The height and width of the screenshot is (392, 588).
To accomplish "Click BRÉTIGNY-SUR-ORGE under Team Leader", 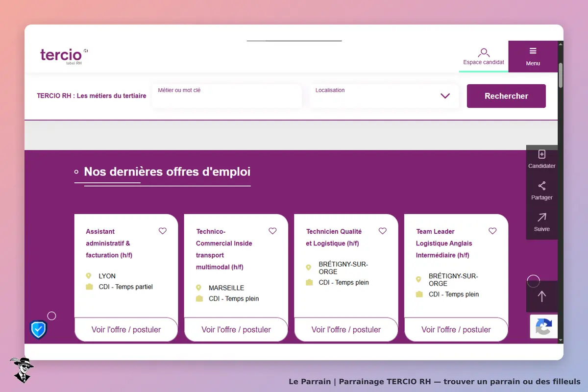I will point(453,279).
